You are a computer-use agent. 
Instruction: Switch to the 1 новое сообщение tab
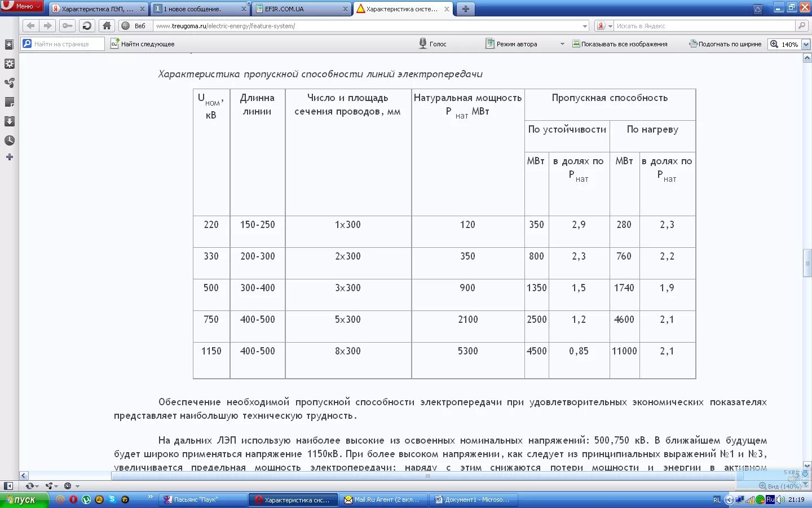200,9
